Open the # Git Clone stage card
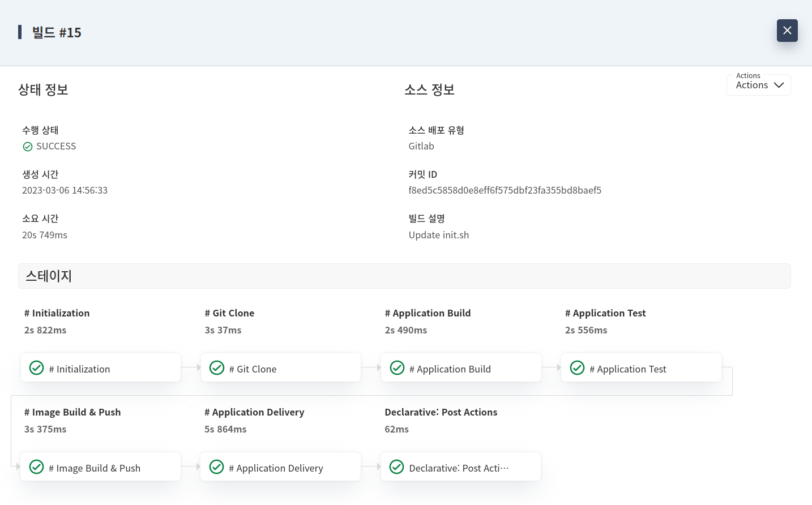The height and width of the screenshot is (505, 812). 281,368
